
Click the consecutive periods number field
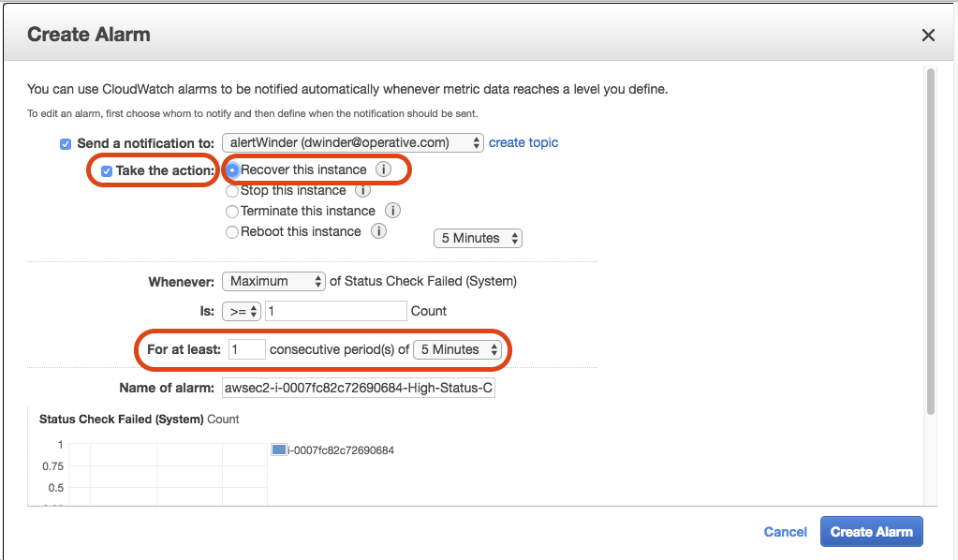pos(247,349)
